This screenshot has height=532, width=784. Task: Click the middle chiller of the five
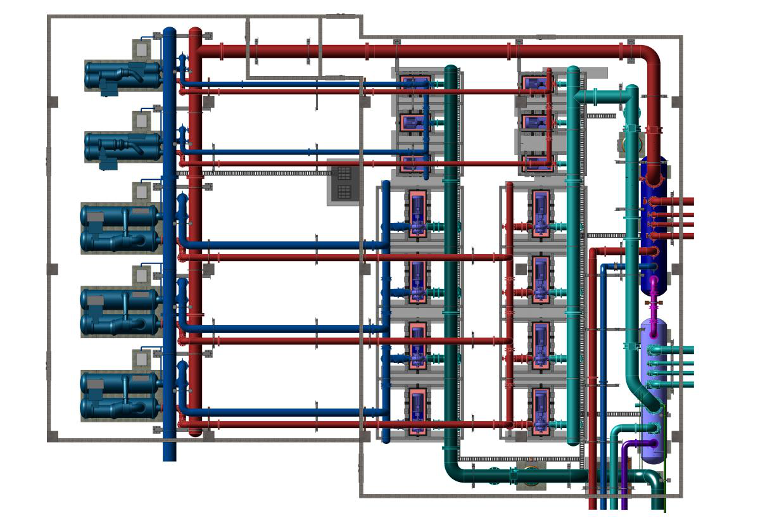[120, 227]
